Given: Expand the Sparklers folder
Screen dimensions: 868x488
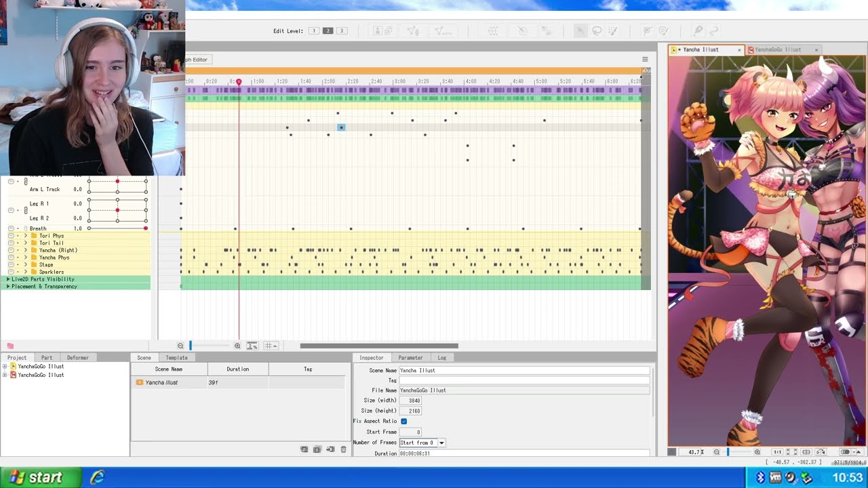Looking at the screenshot, I should click(x=26, y=272).
